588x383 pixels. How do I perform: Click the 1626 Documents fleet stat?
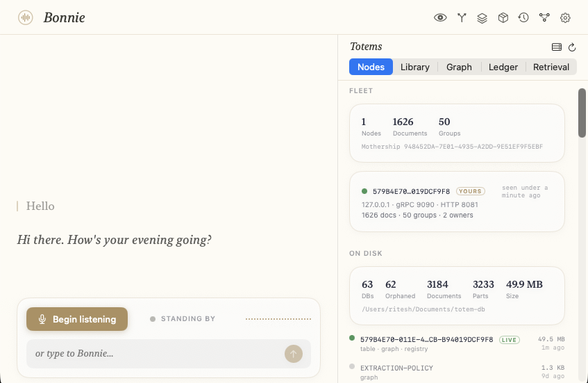coord(410,127)
